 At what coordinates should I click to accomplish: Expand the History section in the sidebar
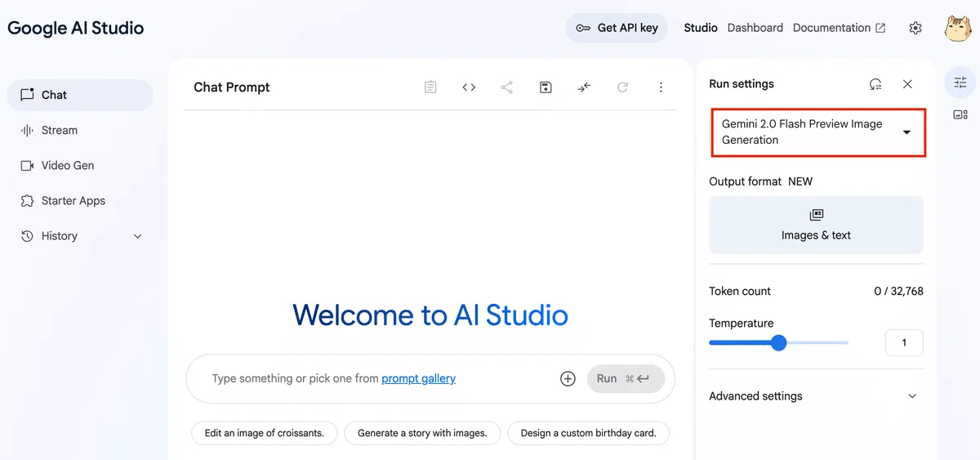click(x=80, y=236)
